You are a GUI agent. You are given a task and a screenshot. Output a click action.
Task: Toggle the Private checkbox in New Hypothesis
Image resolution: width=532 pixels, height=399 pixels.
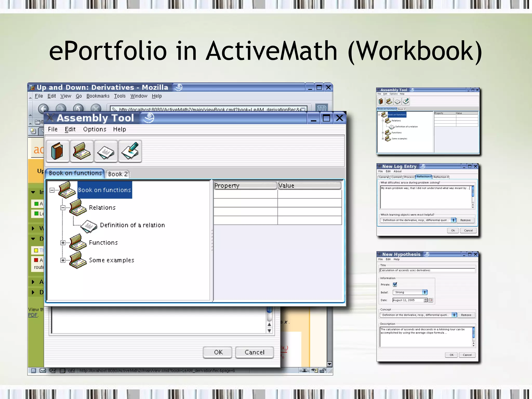click(395, 284)
